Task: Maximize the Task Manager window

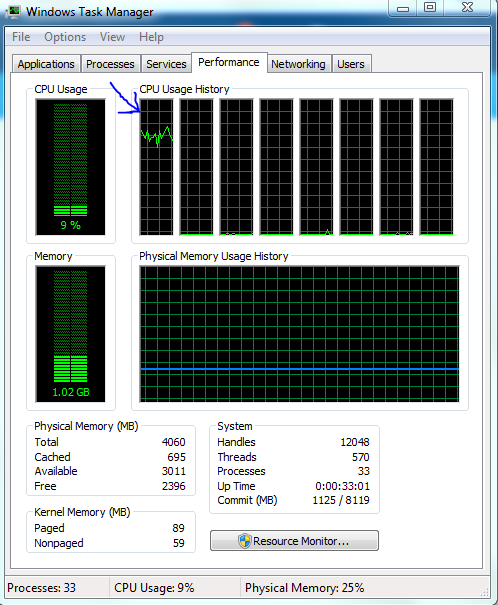Action: coord(430,7)
